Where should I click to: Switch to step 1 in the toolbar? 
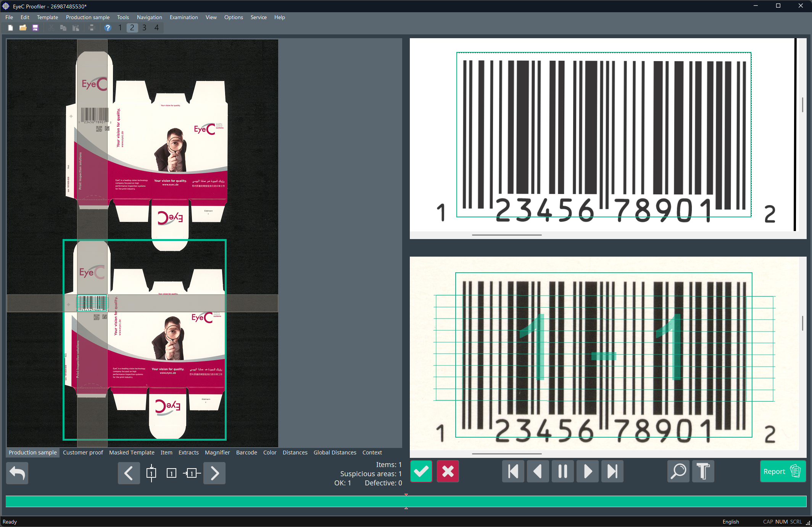coord(120,27)
